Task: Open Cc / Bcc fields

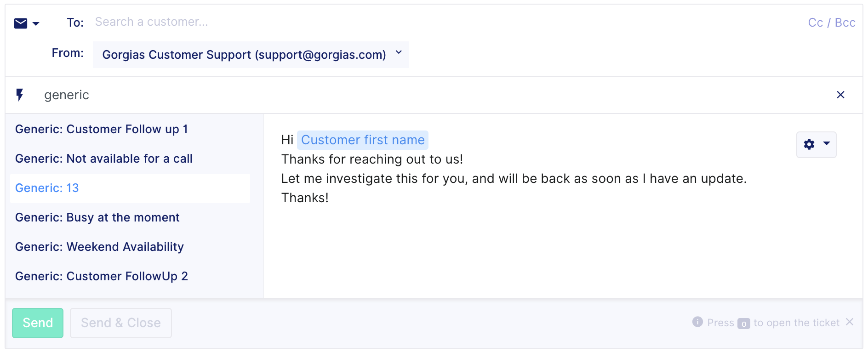Action: point(832,23)
